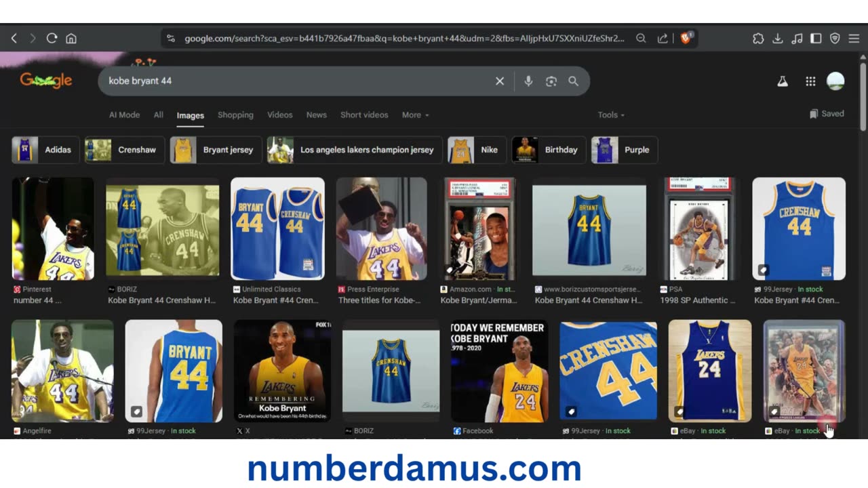Search by image with Lens icon
The width and height of the screenshot is (868, 488).
tap(551, 81)
